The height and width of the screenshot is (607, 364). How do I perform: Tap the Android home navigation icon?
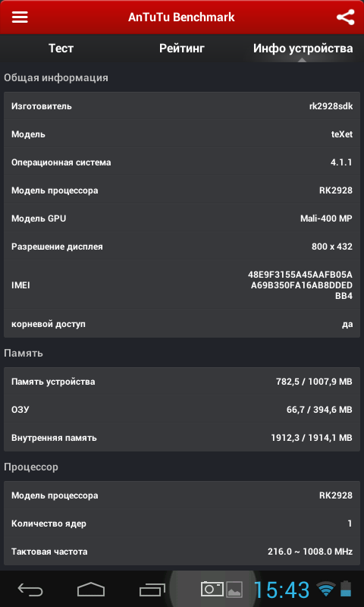click(91, 590)
